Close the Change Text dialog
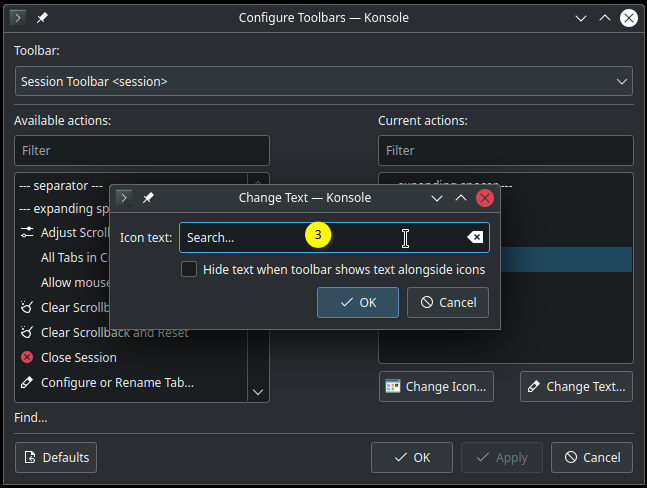 [485, 198]
